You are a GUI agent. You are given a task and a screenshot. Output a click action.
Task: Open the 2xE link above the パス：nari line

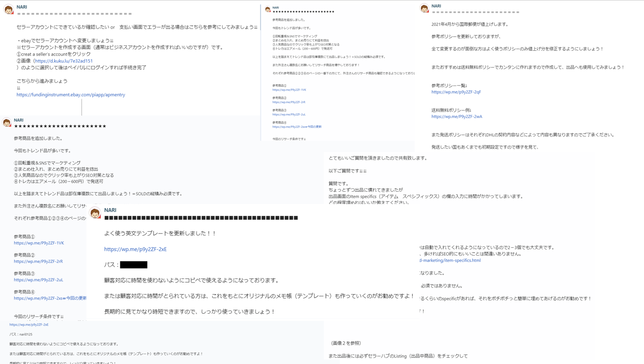(x=29, y=325)
